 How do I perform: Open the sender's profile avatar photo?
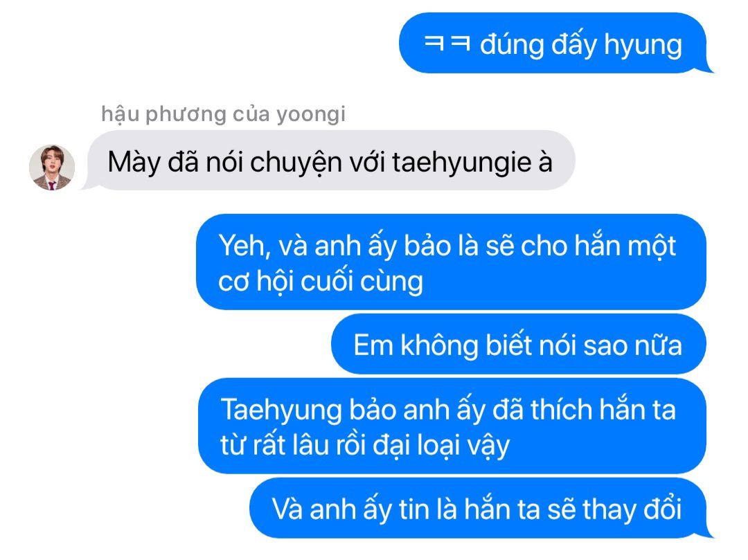pos(52,168)
